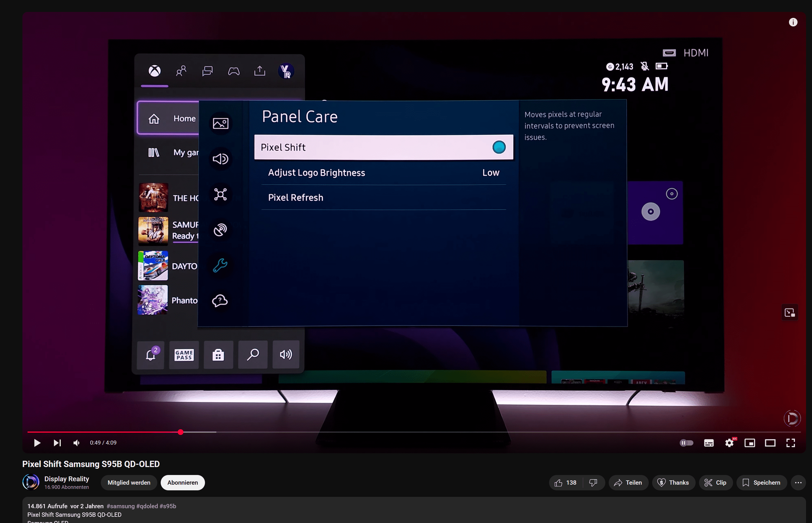Select the Phantom game thumbnail
This screenshot has height=523, width=812.
point(153,299)
